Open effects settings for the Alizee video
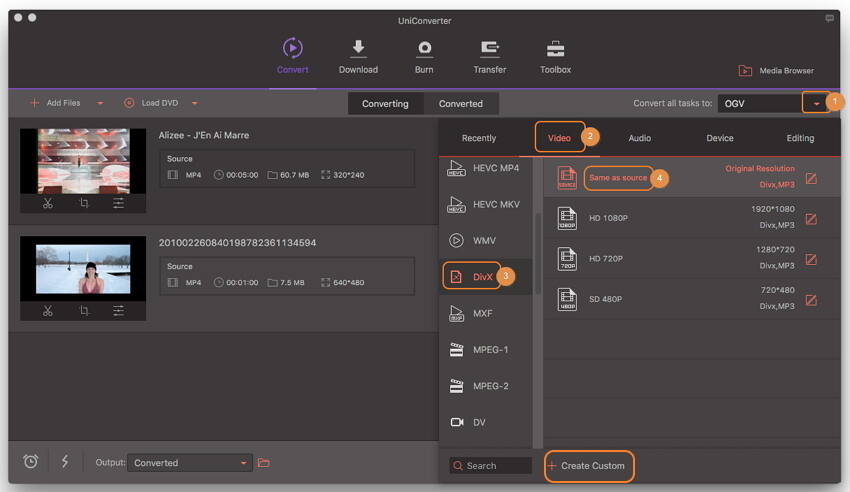Image resolution: width=850 pixels, height=492 pixels. [119, 203]
